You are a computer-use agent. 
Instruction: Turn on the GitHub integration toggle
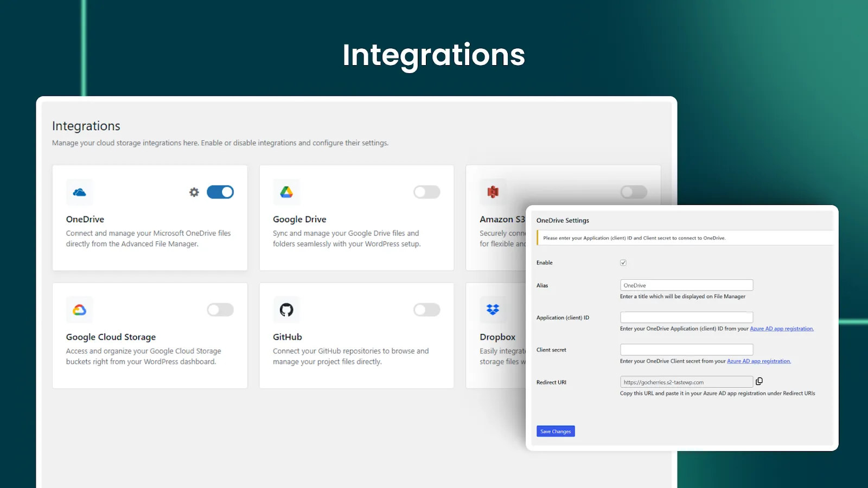[x=426, y=310]
